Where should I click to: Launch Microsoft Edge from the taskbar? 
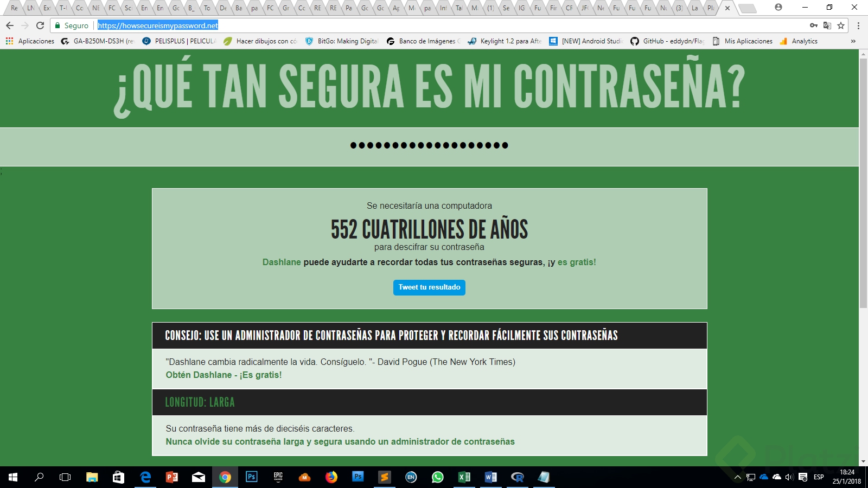point(145,477)
